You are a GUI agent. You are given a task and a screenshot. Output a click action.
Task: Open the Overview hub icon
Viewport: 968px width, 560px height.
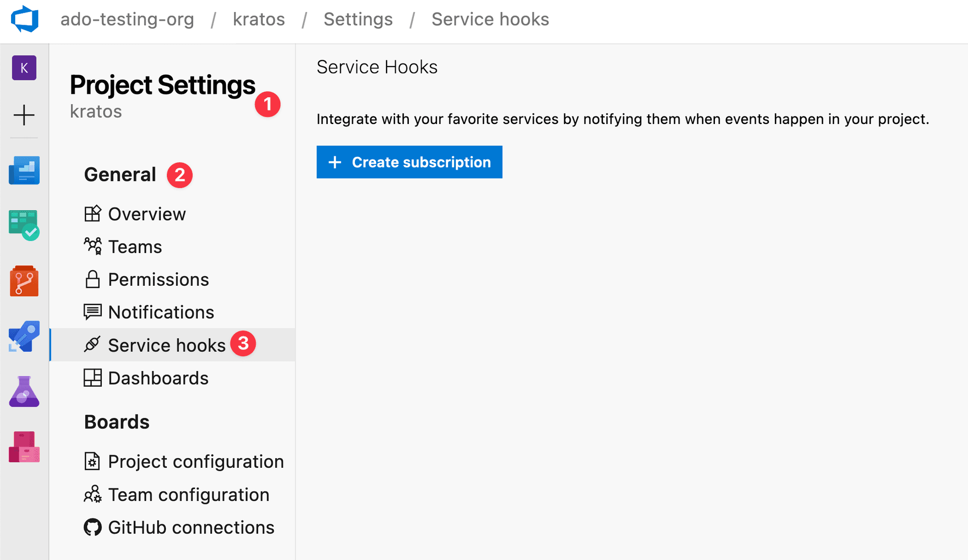pos(24,170)
